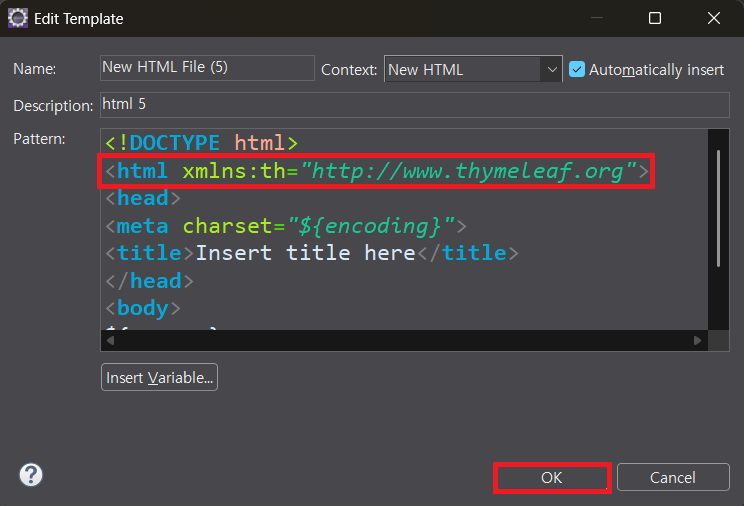Click the Name field with New HTML File (5)
Image resolution: width=744 pixels, height=506 pixels.
click(x=207, y=67)
